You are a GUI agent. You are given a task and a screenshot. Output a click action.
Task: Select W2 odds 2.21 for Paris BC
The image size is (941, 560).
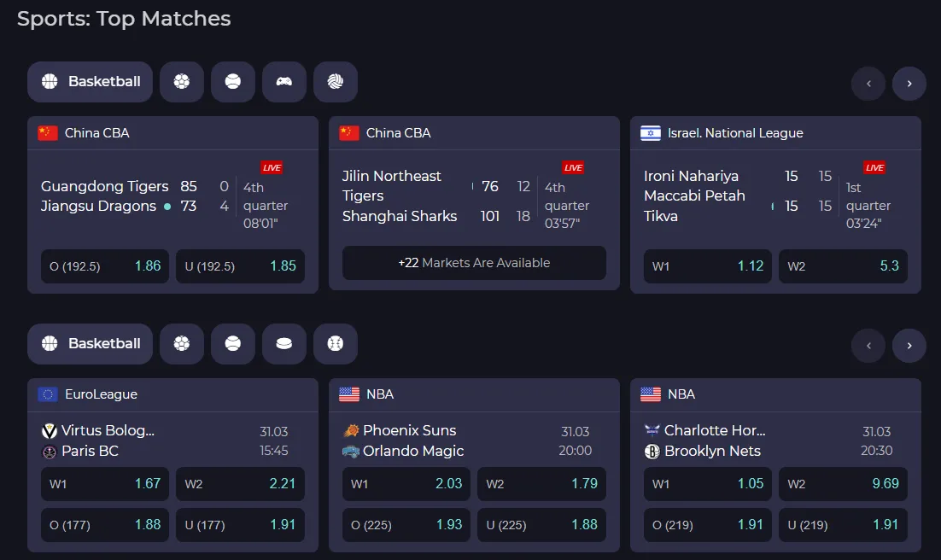[x=240, y=483]
